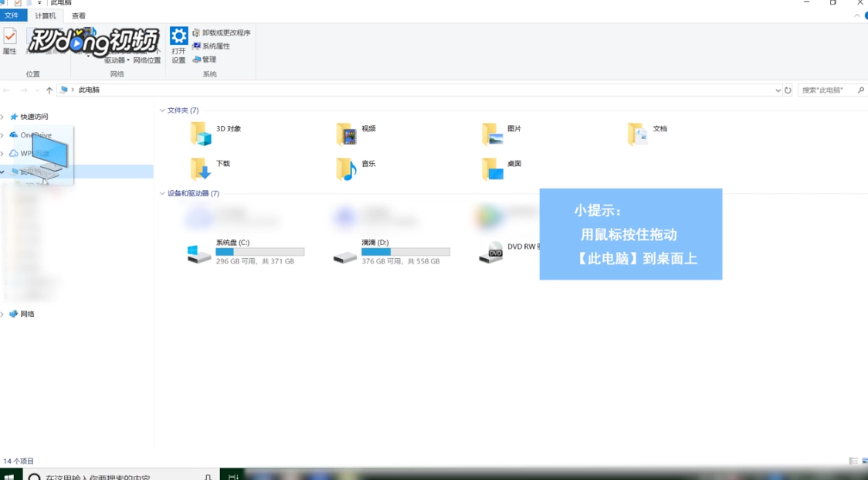Switch to the 计算机 ribbon tab
The width and height of the screenshot is (868, 480).
click(x=46, y=15)
